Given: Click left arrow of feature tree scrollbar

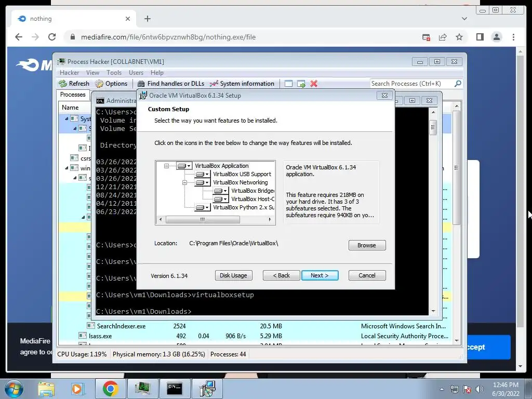Looking at the screenshot, I should [x=161, y=220].
